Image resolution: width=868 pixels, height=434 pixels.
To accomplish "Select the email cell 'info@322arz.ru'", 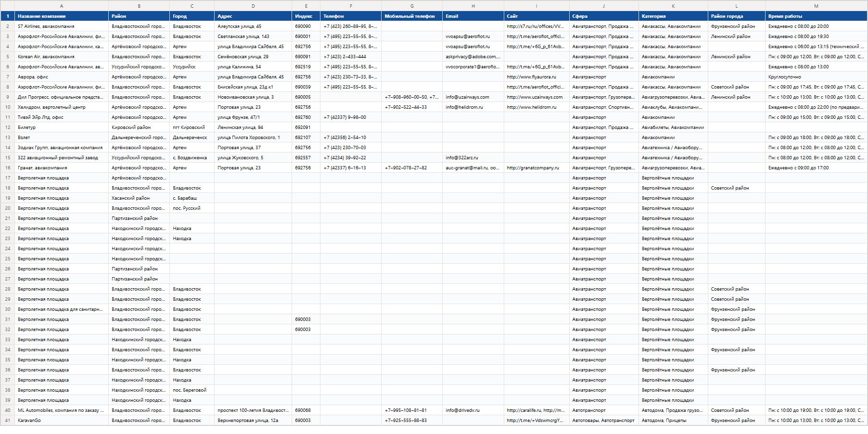I will pyautogui.click(x=473, y=158).
